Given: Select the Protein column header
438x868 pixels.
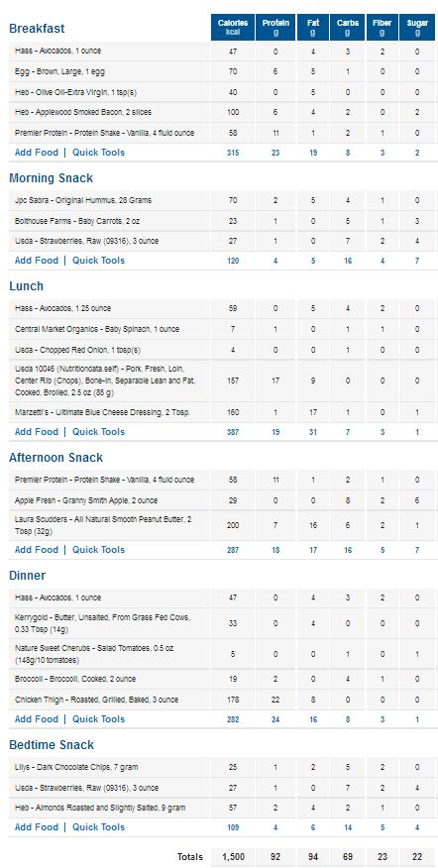Looking at the screenshot, I should coord(275,27).
